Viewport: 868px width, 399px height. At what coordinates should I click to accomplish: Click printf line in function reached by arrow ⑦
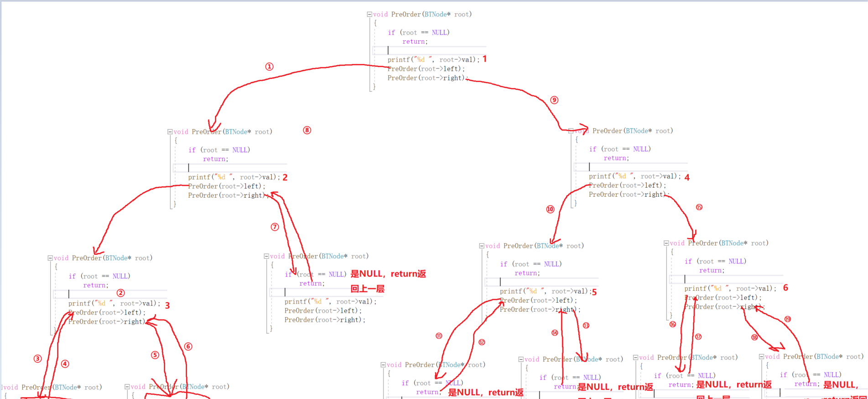pyautogui.click(x=331, y=302)
